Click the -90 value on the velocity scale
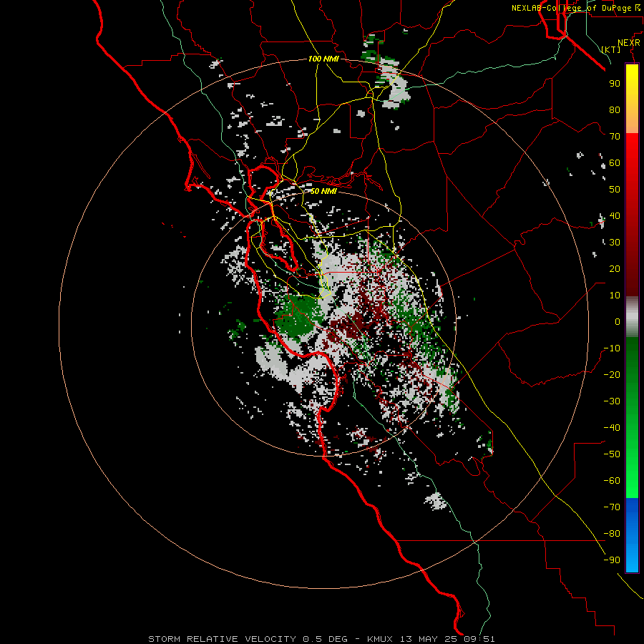The width and height of the screenshot is (644, 644). [x=612, y=560]
